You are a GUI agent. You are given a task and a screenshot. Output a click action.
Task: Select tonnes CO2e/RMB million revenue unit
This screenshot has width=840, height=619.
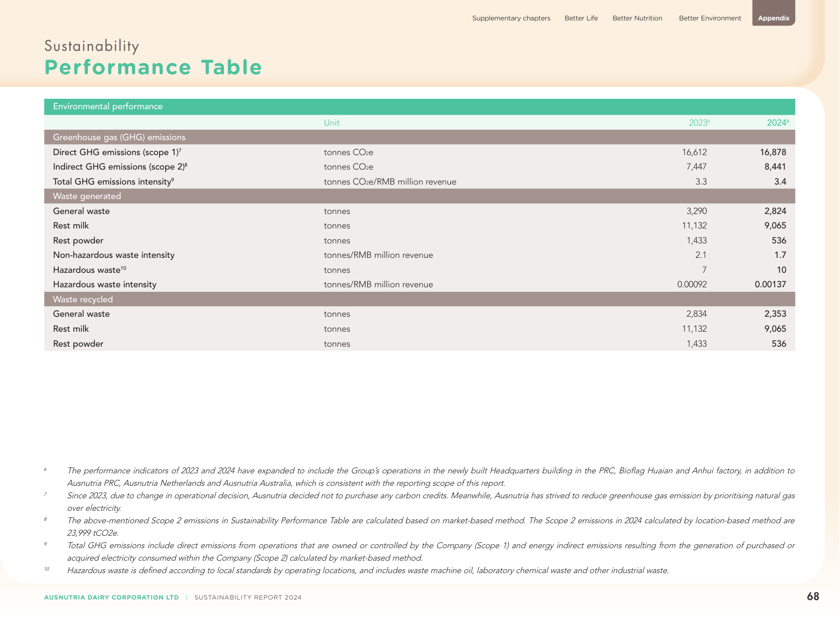coord(390,182)
